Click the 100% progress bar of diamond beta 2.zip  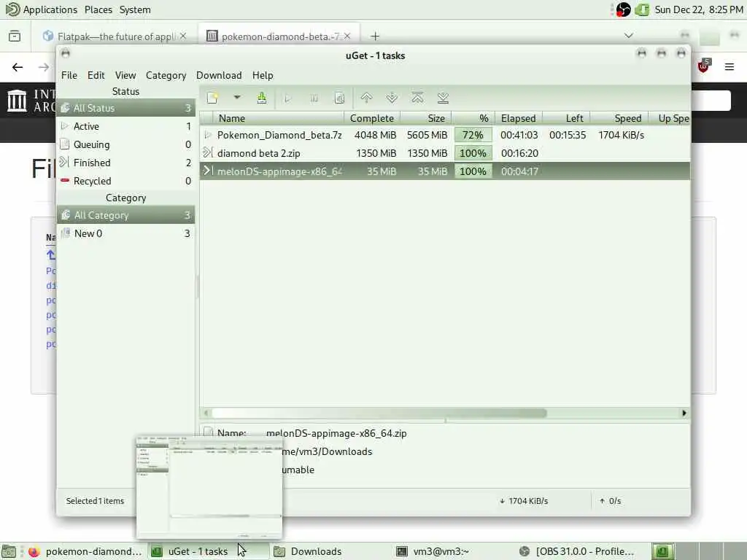pos(473,153)
